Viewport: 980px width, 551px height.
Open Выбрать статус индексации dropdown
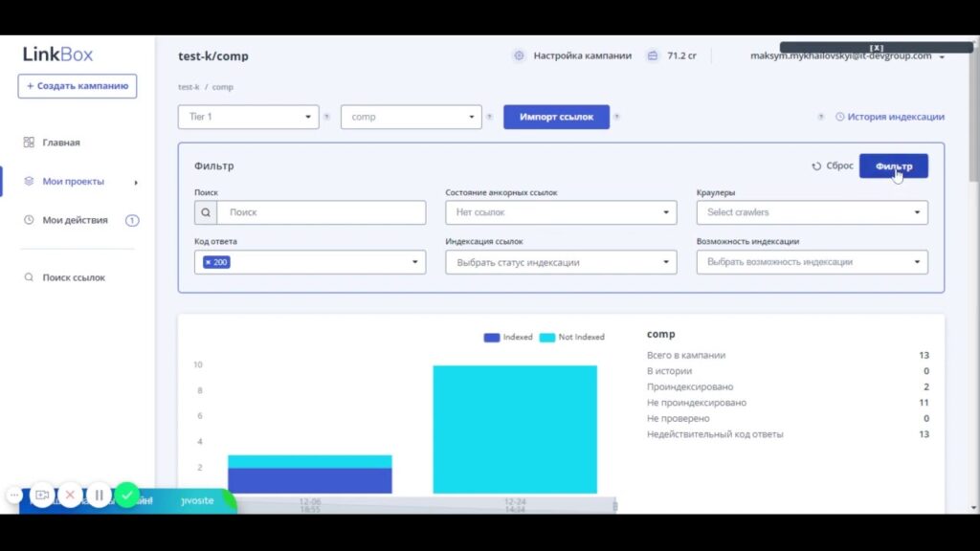point(561,262)
